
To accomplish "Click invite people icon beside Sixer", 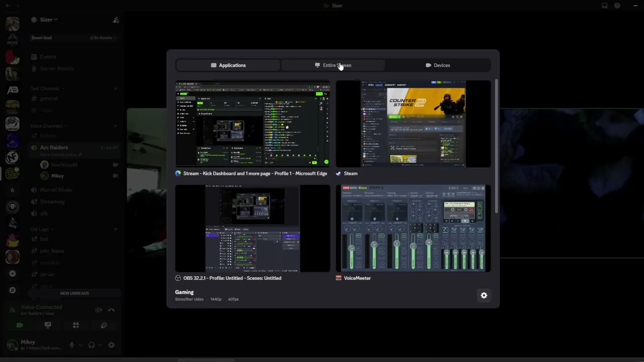I will pyautogui.click(x=116, y=20).
